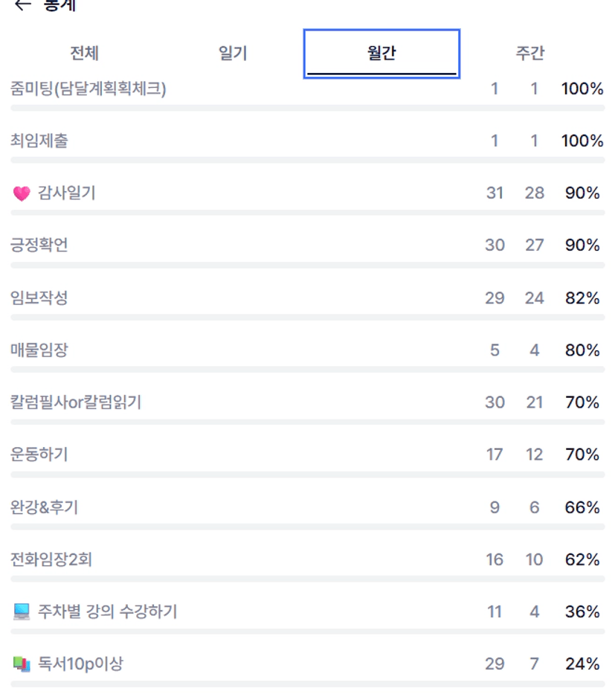The image size is (615, 700).
Task: Click the 운동하기 habit label
Action: (x=39, y=455)
